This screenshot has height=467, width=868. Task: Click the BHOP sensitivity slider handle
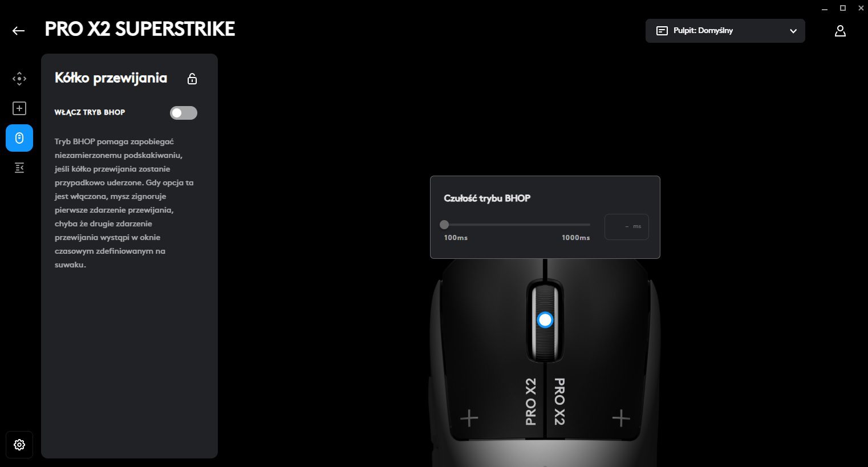(444, 225)
